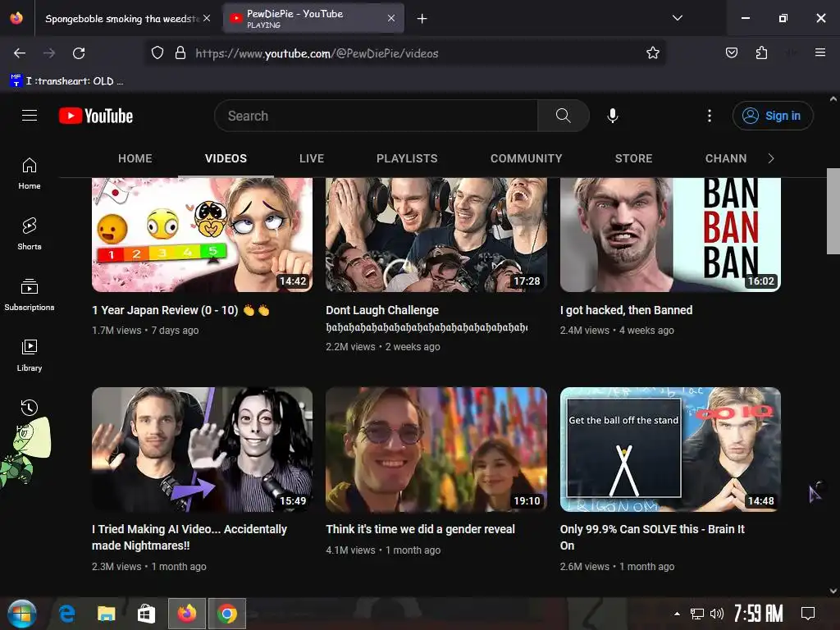Open a new browser tab
The height and width of the screenshot is (630, 840).
[422, 19]
